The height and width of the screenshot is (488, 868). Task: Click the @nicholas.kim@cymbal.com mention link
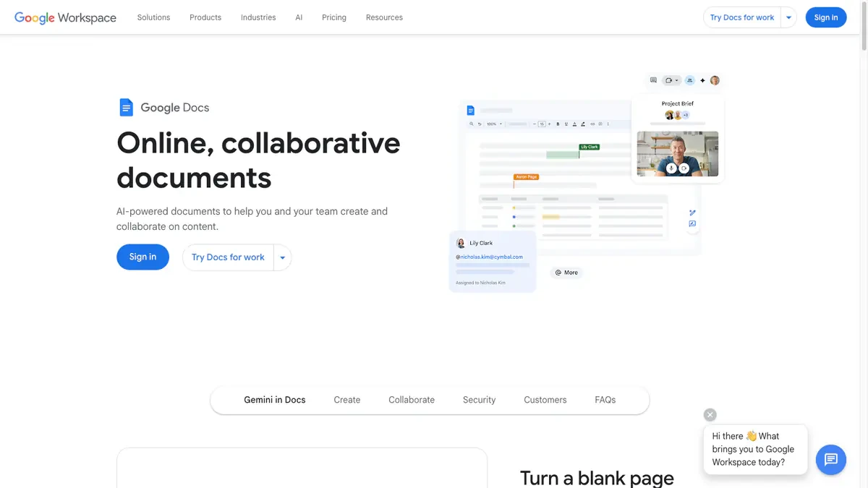point(489,257)
